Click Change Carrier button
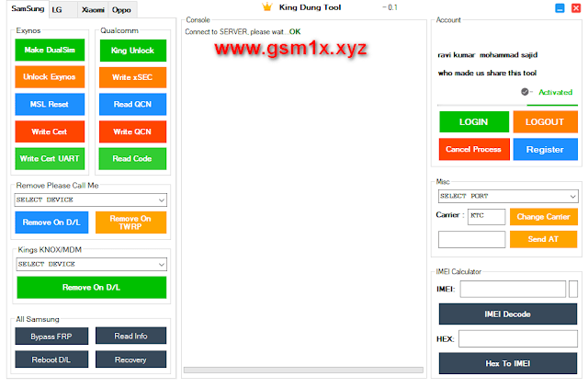Image resolution: width=588 pixels, height=388 pixels. 543,217
